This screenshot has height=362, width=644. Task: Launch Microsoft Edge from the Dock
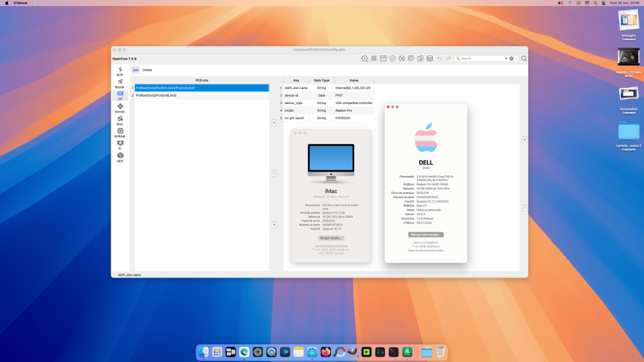tap(244, 352)
